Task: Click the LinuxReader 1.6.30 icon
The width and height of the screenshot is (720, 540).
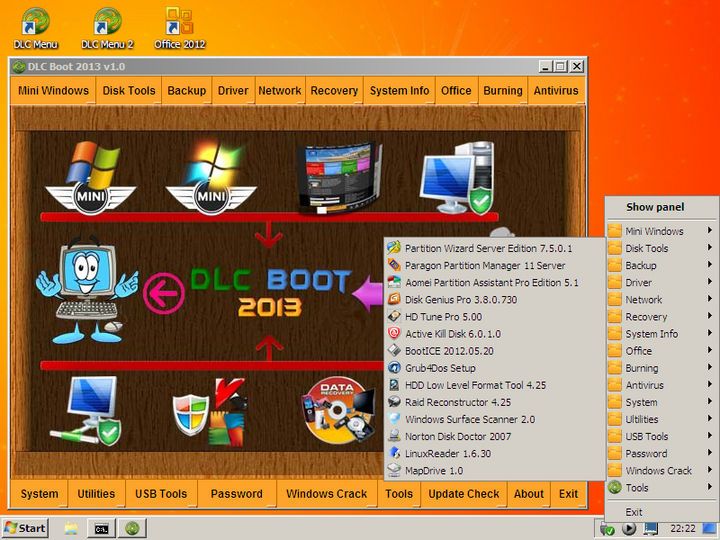Action: point(394,453)
